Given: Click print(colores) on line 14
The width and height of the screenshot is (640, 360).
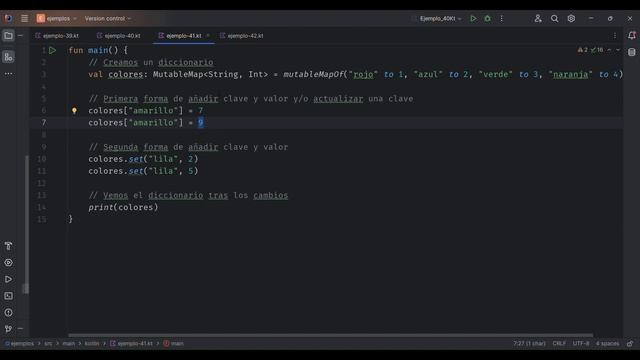Looking at the screenshot, I should (123, 207).
